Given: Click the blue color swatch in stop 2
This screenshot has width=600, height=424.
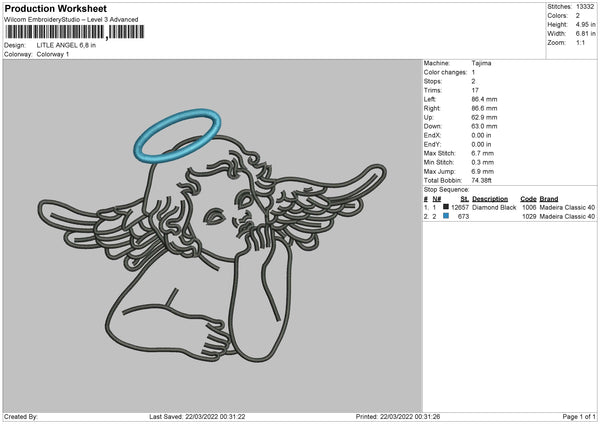Looking at the screenshot, I should (446, 216).
